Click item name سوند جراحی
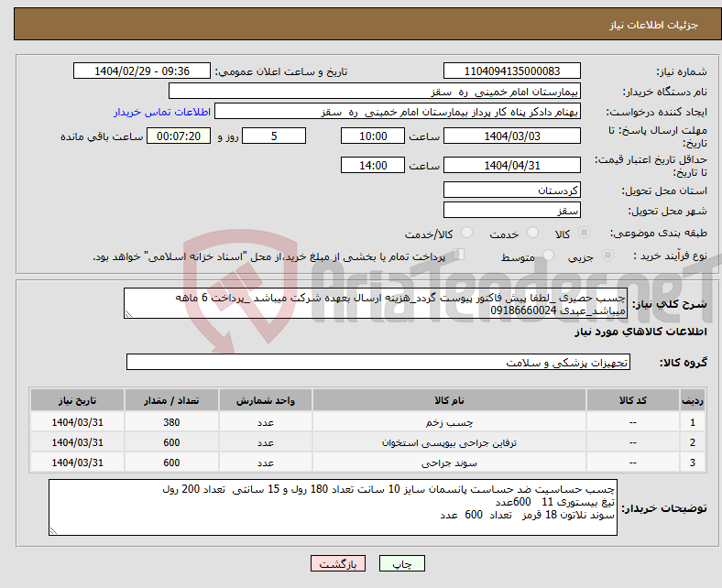 coord(449,463)
